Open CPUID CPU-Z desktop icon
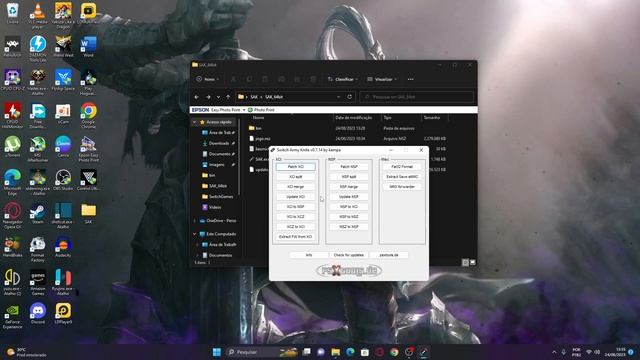 (x=13, y=80)
